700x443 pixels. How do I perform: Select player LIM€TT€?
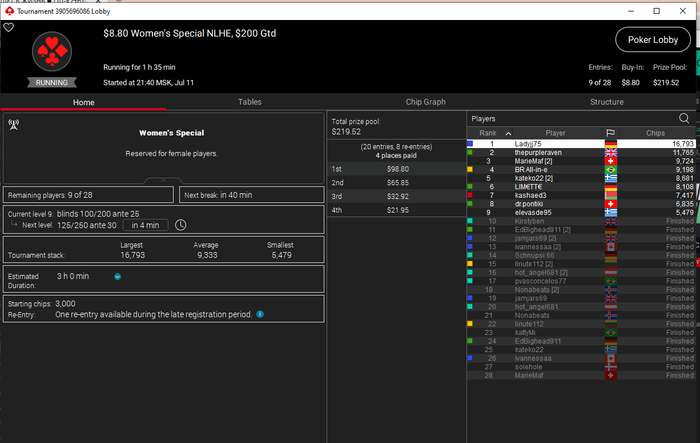pos(581,187)
